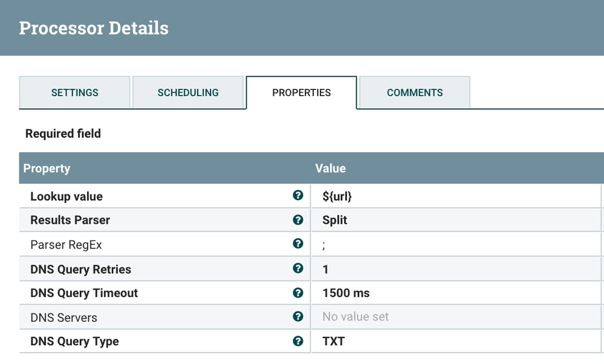Edit the Parser RegEx semicolon value
Image resolution: width=604 pixels, height=364 pixels.
(x=325, y=244)
